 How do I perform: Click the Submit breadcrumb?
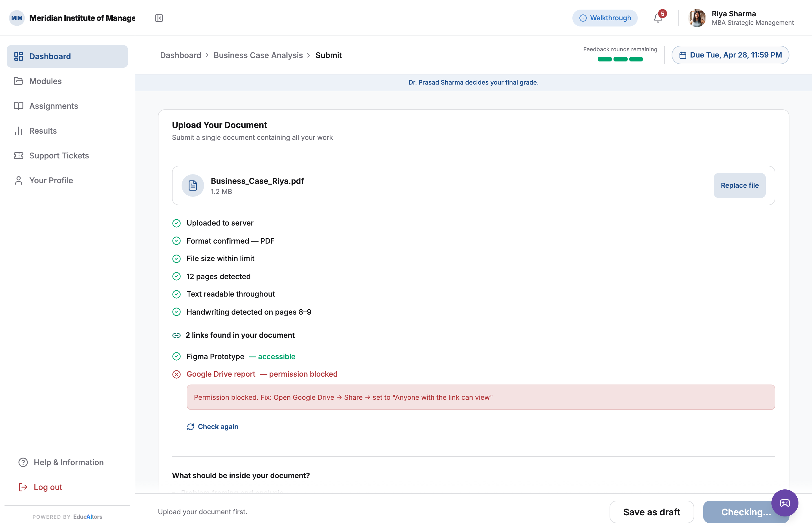[x=328, y=55]
